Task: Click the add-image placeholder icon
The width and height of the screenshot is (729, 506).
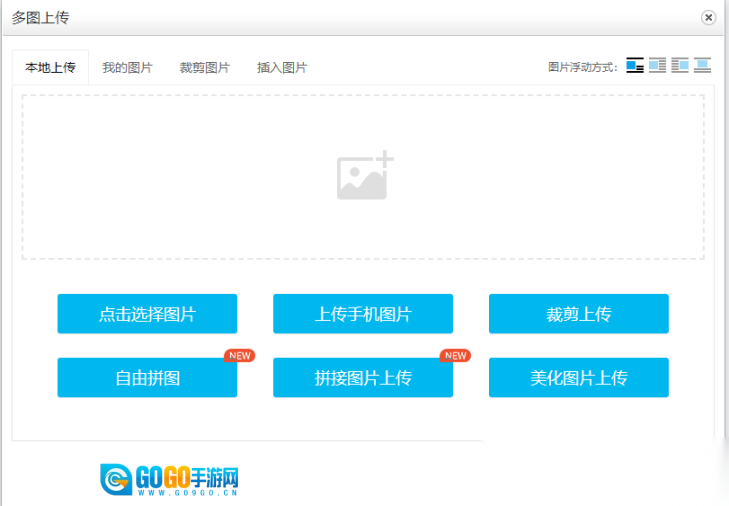Action: (x=364, y=177)
